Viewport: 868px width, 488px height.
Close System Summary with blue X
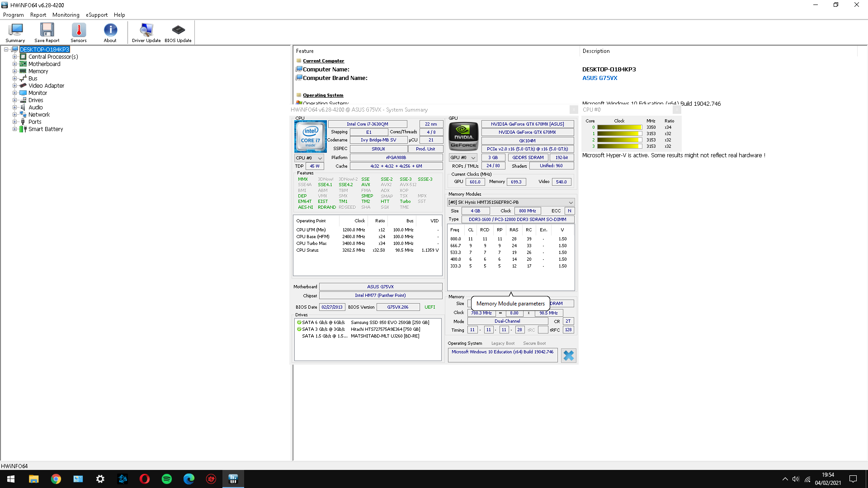pos(568,356)
